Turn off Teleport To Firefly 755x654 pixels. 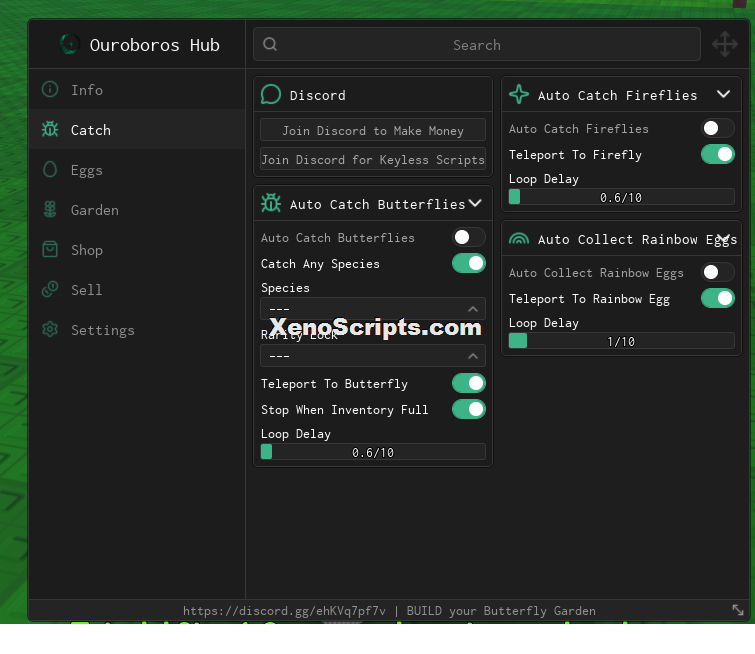[x=717, y=154]
